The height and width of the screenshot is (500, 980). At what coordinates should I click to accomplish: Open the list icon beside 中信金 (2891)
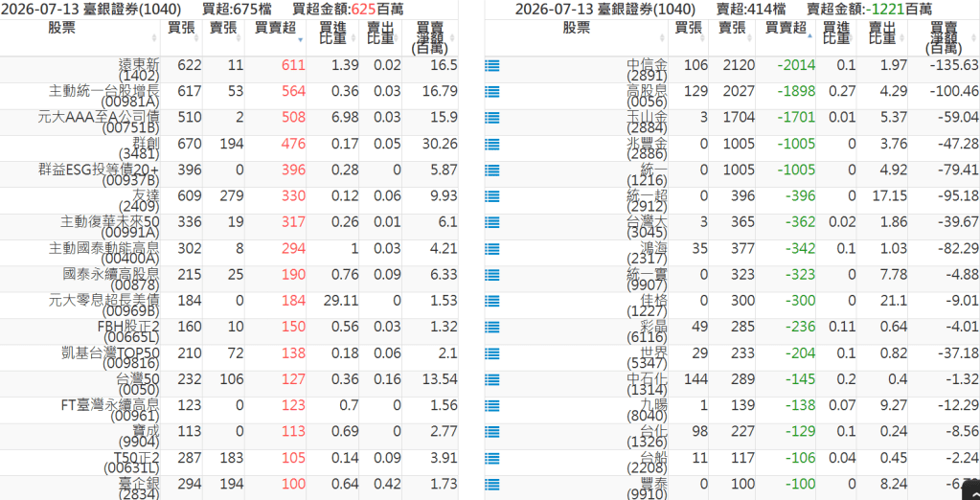(491, 66)
